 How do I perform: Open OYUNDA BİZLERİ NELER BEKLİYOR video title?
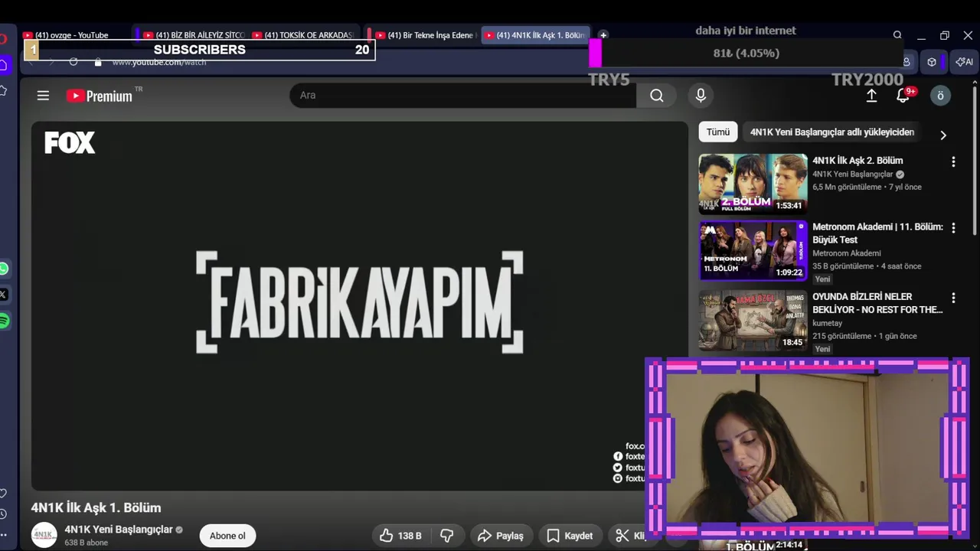pos(877,303)
